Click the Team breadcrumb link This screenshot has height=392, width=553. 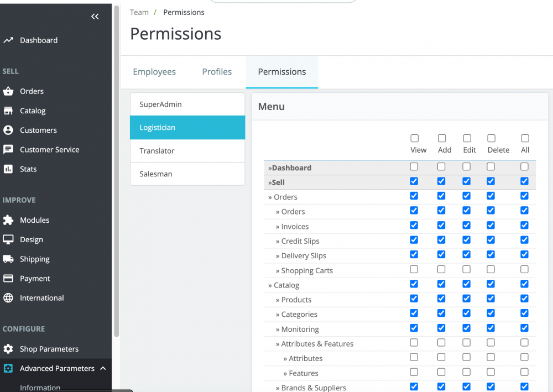(139, 12)
